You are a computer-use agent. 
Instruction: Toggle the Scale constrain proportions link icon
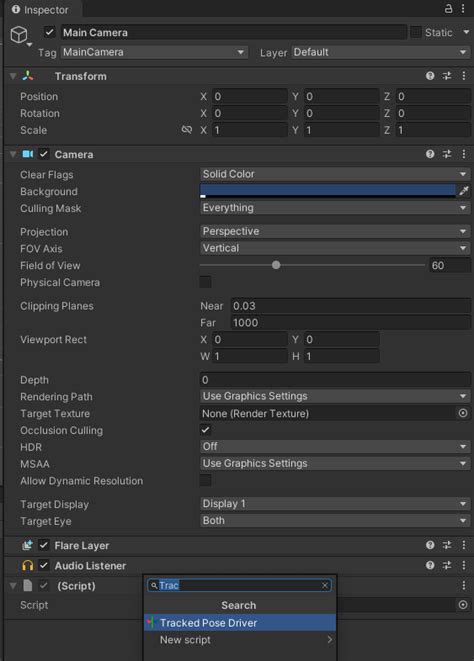186,130
